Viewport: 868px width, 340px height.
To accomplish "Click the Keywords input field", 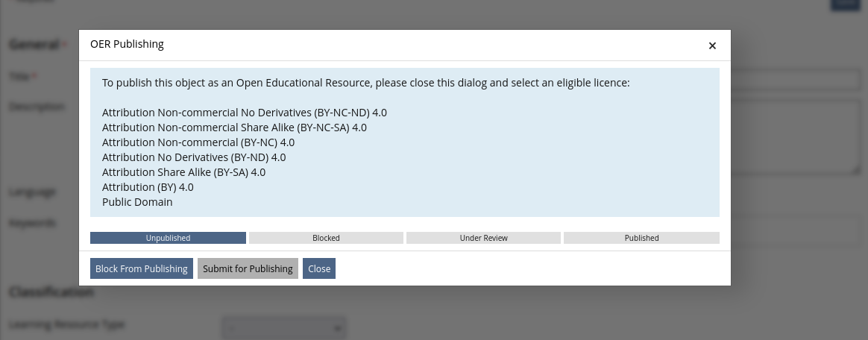I will (796, 231).
